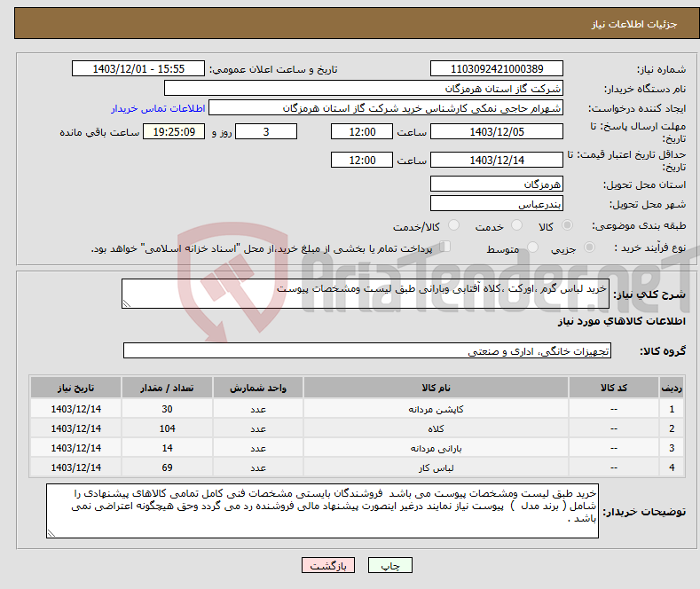Click the goods group field تجهیزات خانگی، اداری و صنعتی
700x589 pixels.
367,350
